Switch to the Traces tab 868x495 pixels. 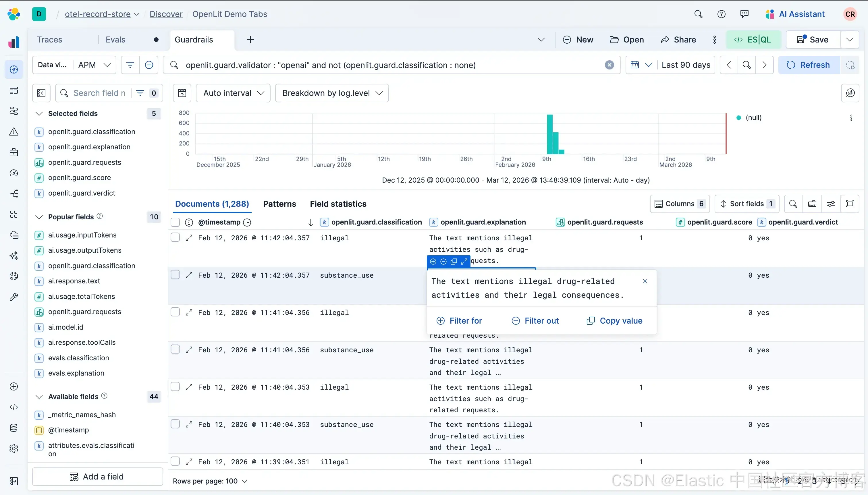pyautogui.click(x=50, y=40)
